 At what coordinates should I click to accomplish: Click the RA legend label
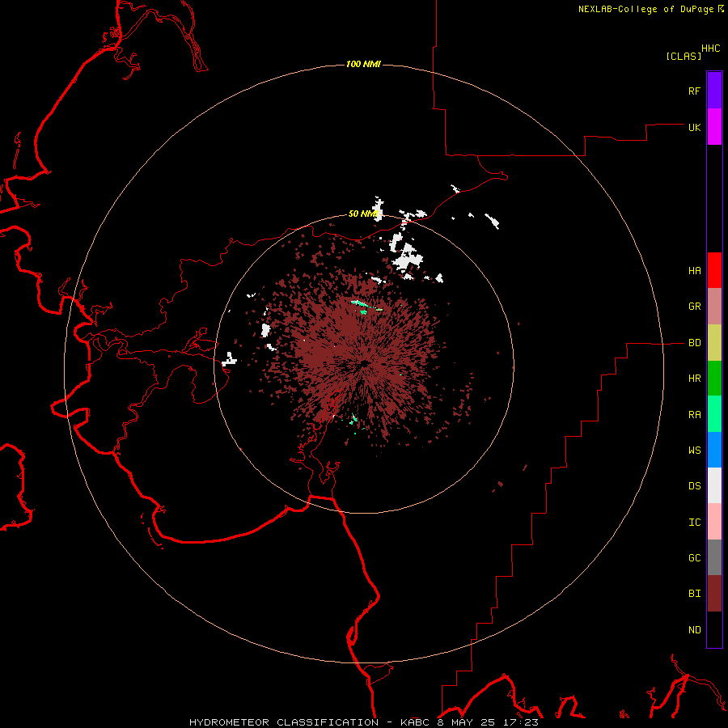tap(694, 415)
